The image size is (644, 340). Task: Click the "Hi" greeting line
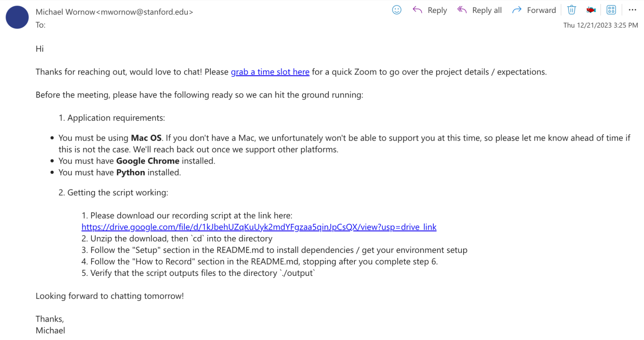pos(40,49)
